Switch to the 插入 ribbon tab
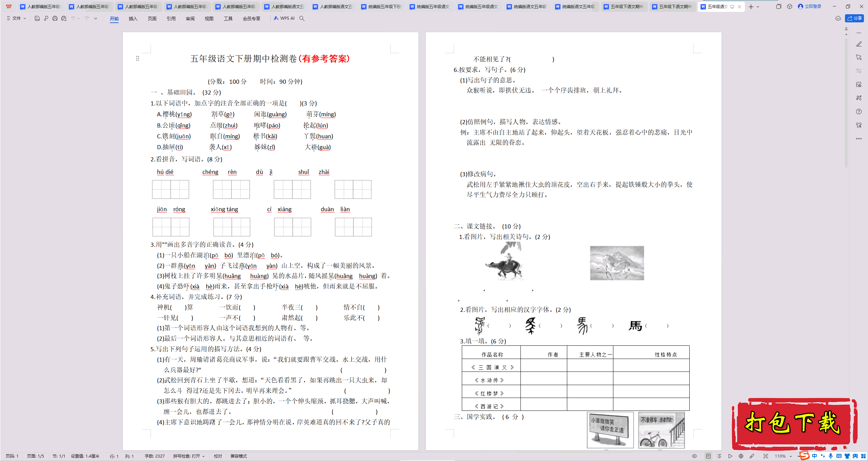Image resolution: width=868 pixels, height=461 pixels. [133, 19]
